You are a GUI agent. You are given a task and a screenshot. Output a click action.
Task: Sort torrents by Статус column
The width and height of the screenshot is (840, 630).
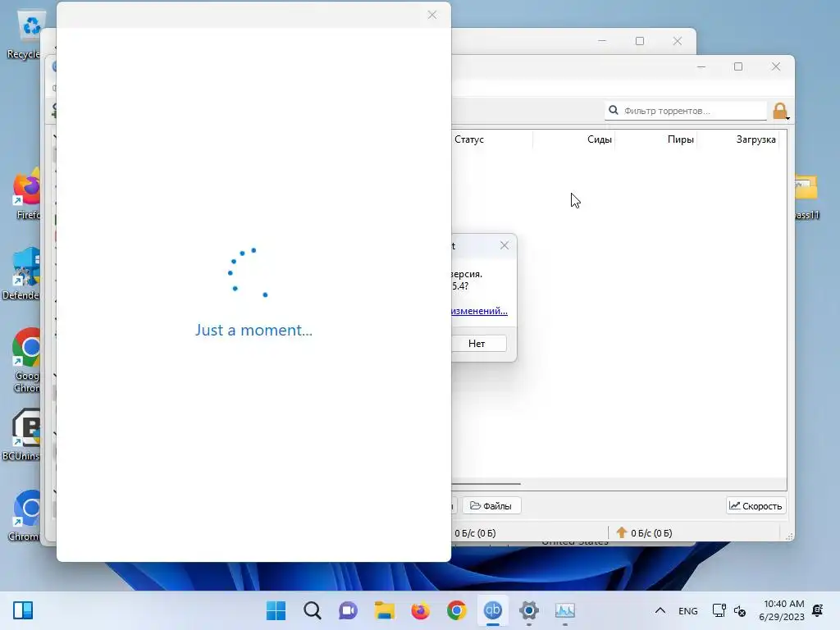click(468, 139)
